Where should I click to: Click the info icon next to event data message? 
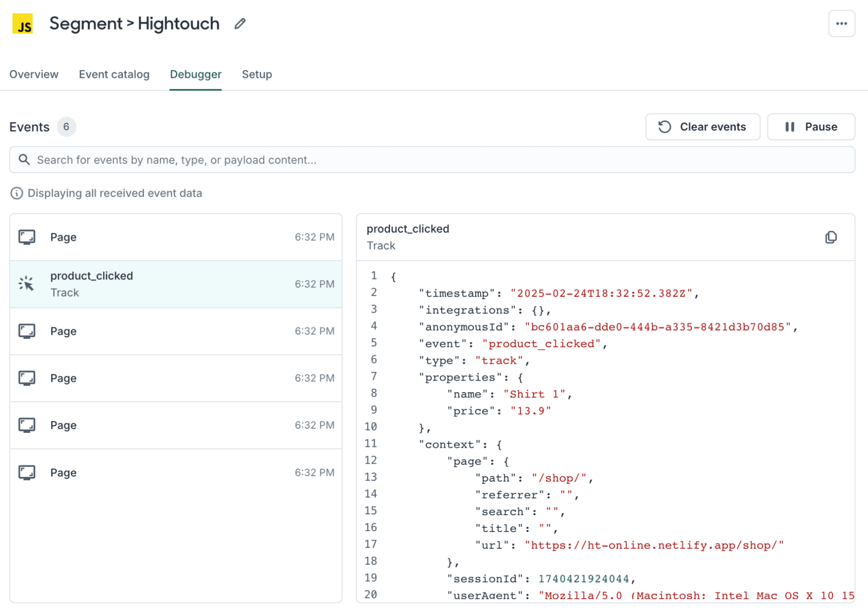click(16, 193)
